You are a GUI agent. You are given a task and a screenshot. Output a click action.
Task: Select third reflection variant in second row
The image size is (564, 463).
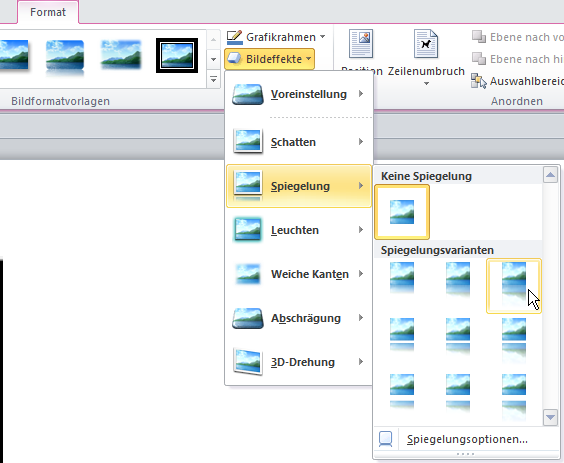pos(514,342)
